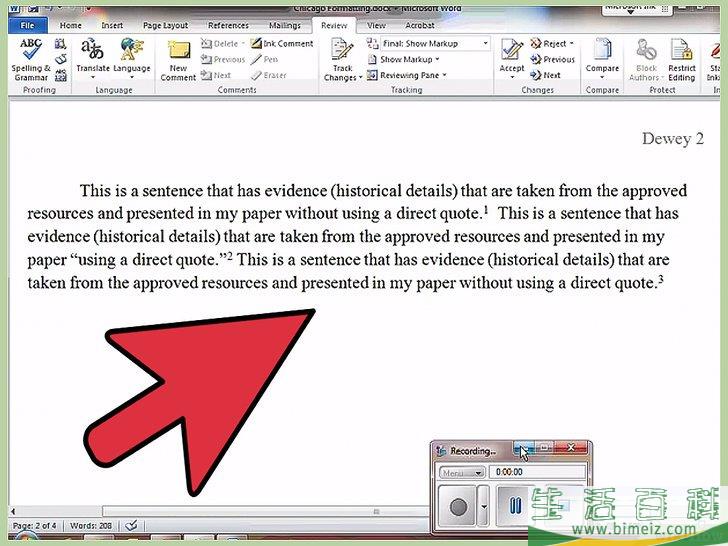Screen dimensions: 728x546
Task: Open the Menu dropdown in Recording window
Action: [462, 473]
